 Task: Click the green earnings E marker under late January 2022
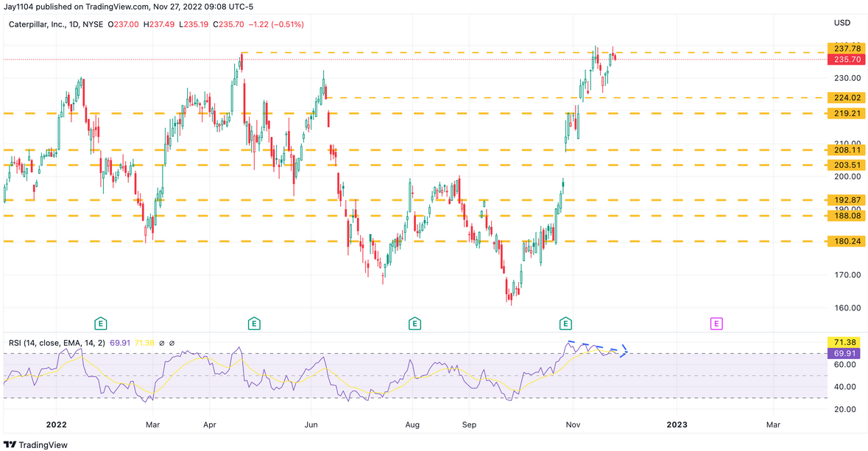coord(100,324)
